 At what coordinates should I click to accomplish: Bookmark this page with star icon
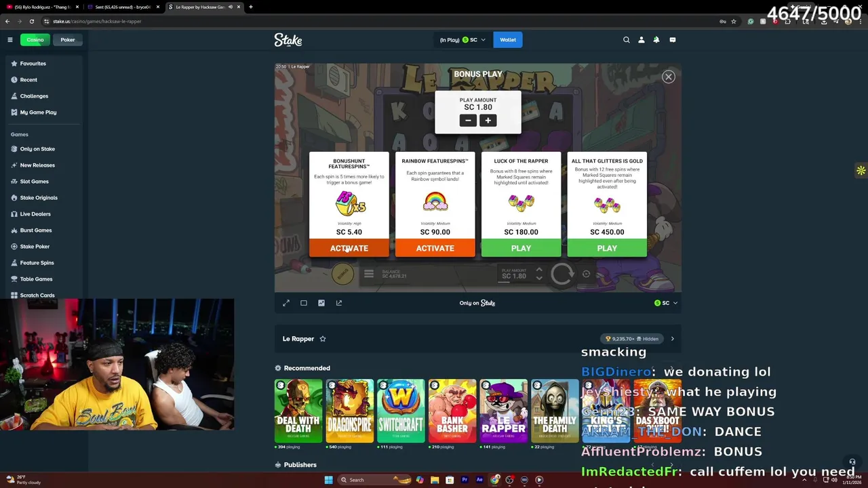click(734, 21)
